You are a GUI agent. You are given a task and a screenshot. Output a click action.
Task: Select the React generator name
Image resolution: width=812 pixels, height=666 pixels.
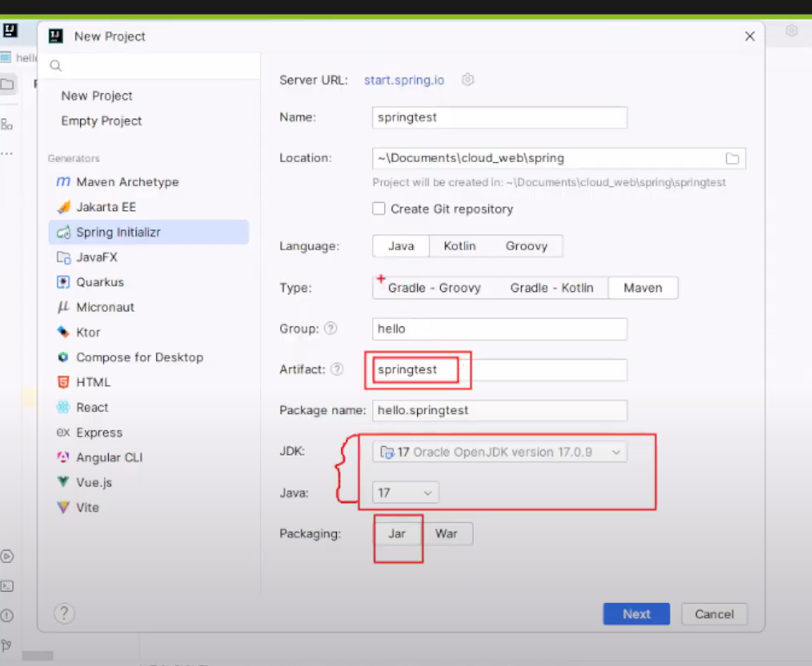(92, 407)
